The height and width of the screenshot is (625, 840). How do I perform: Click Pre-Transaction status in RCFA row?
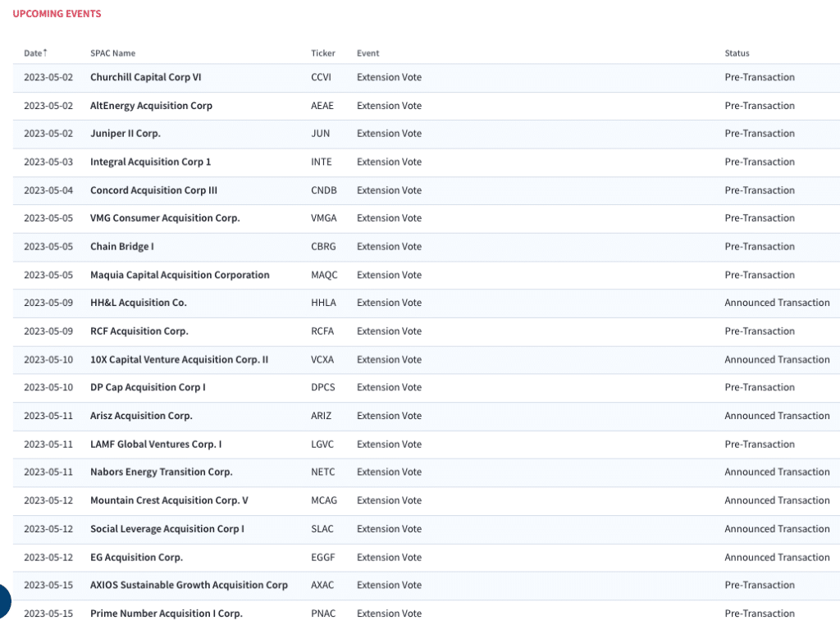[760, 331]
